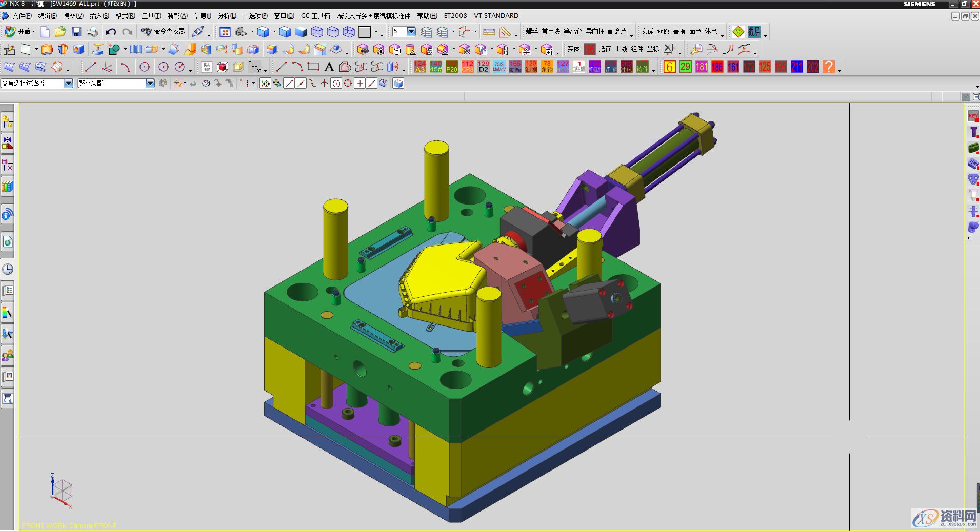The width and height of the screenshot is (980, 531).
Task: Open the selection scope dropdown (整个装配)
Action: [150, 83]
